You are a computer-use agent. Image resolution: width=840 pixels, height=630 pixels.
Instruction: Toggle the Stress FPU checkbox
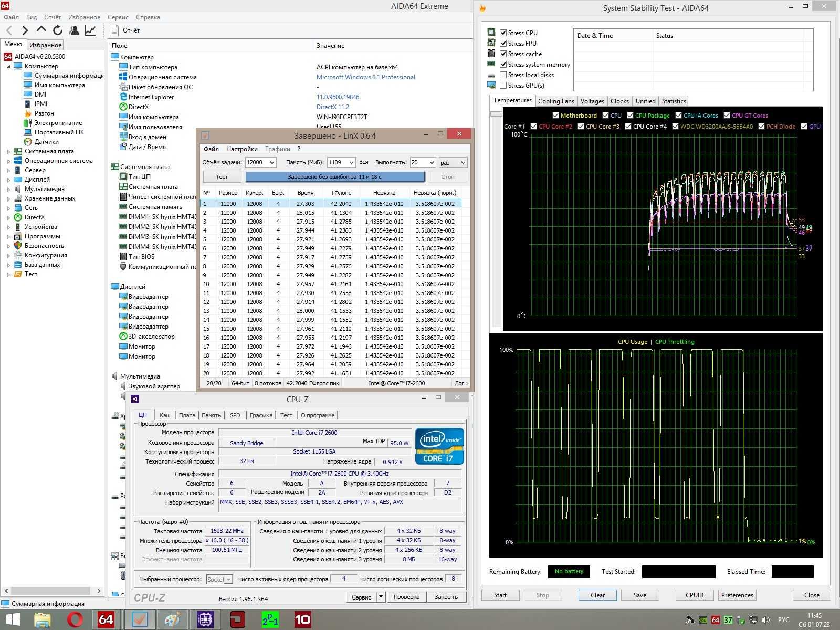pyautogui.click(x=503, y=43)
